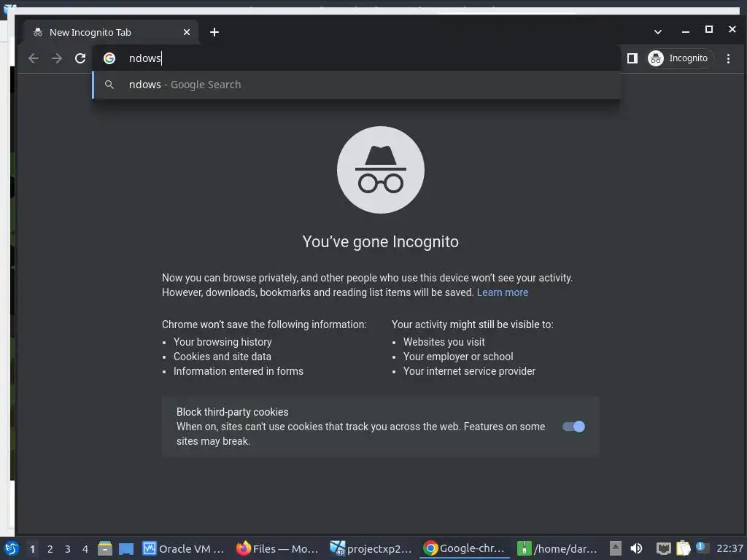Click the projectxp2 XP icon in the taskbar
The width and height of the screenshot is (747, 560).
coord(337,548)
